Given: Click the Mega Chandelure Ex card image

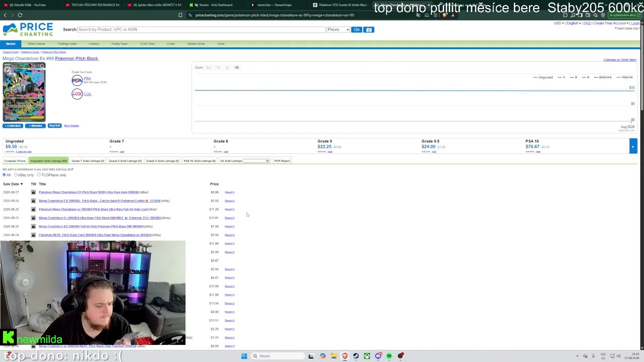Looking at the screenshot, I should pyautogui.click(x=24, y=92).
